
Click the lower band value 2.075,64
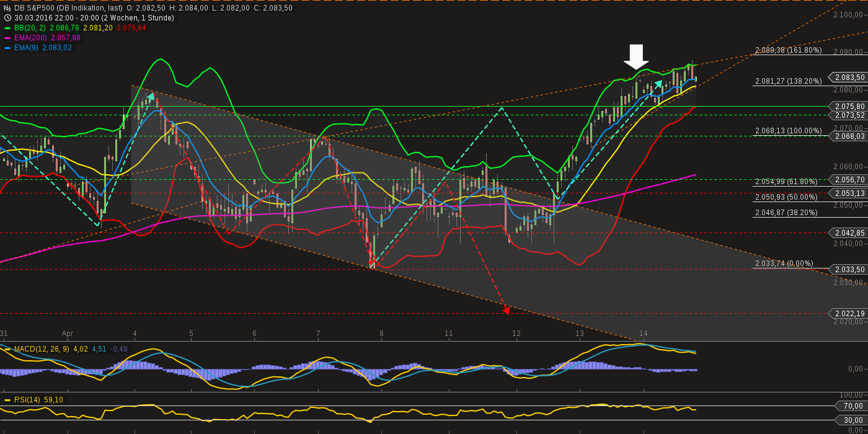pyautogui.click(x=131, y=28)
